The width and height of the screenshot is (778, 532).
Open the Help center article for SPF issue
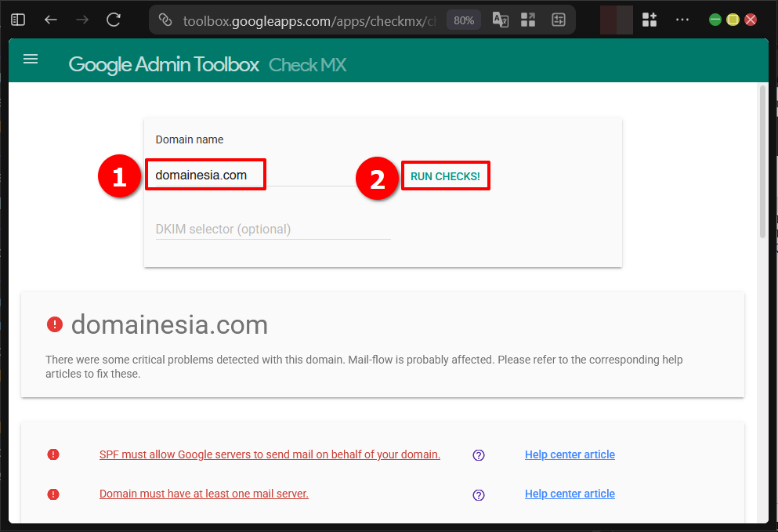coord(570,454)
